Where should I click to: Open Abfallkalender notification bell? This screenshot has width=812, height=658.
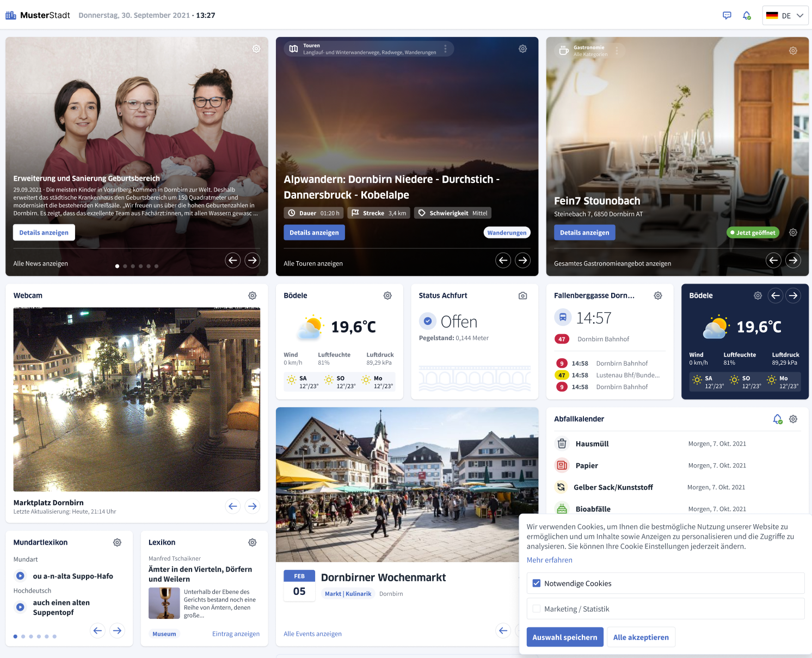[x=777, y=419]
